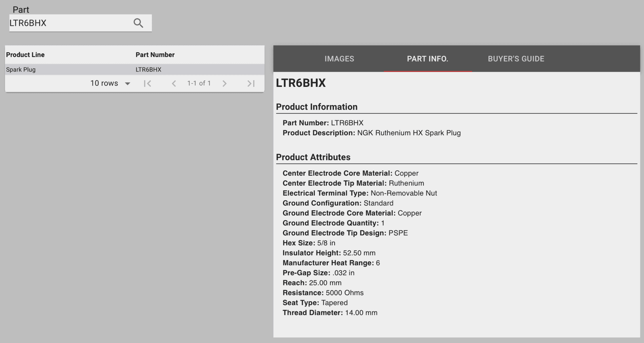Click the Product Line column header
The height and width of the screenshot is (343, 644).
25,55
